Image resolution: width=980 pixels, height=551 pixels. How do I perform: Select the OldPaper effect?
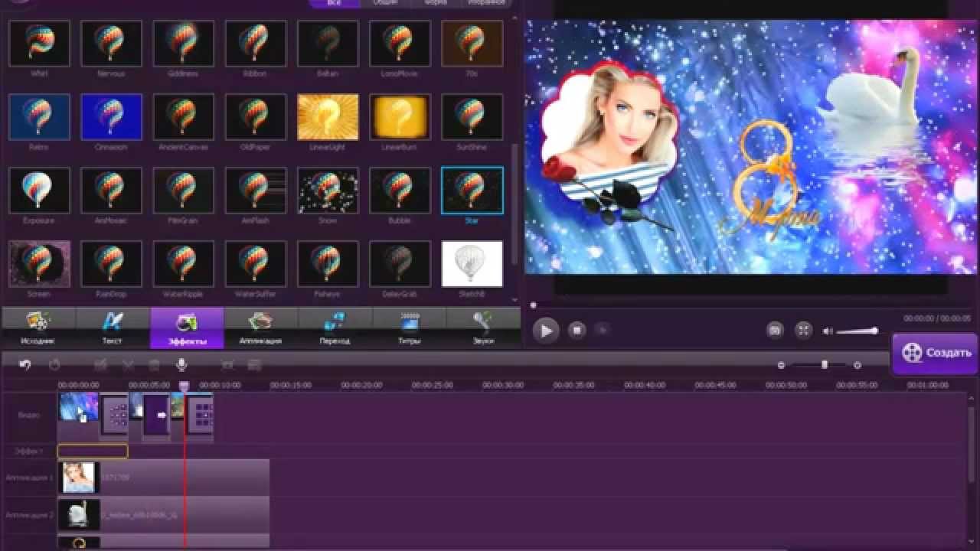coord(256,116)
